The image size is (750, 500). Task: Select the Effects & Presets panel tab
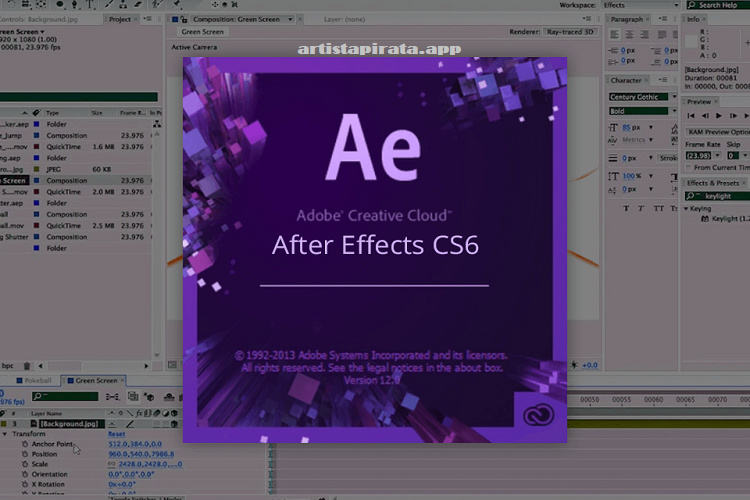point(713,183)
